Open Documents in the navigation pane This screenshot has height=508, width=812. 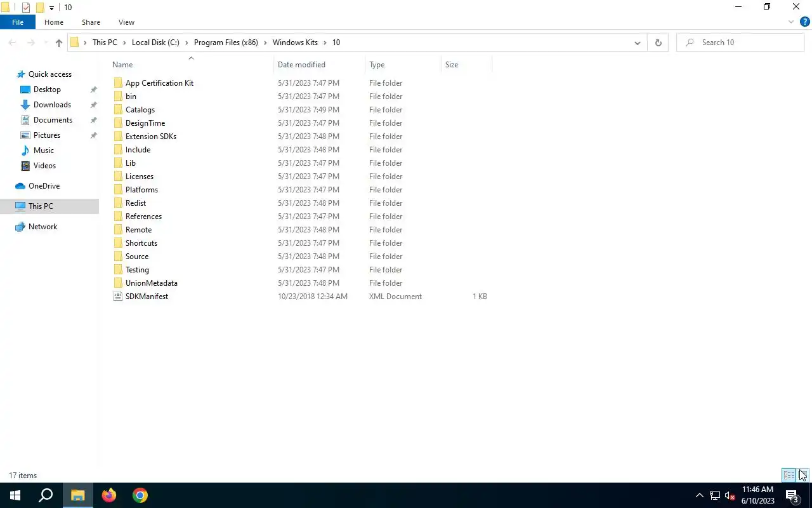pos(53,120)
